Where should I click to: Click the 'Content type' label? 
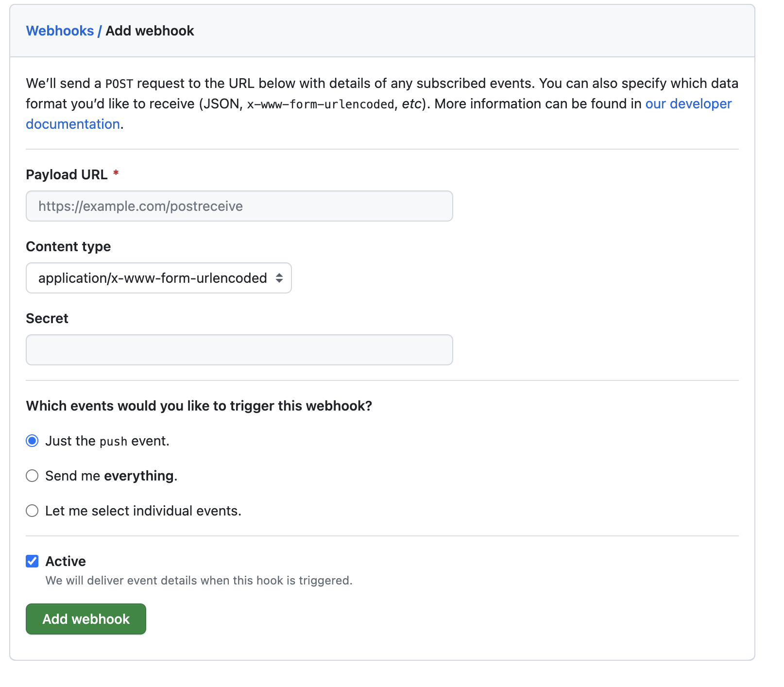(68, 246)
